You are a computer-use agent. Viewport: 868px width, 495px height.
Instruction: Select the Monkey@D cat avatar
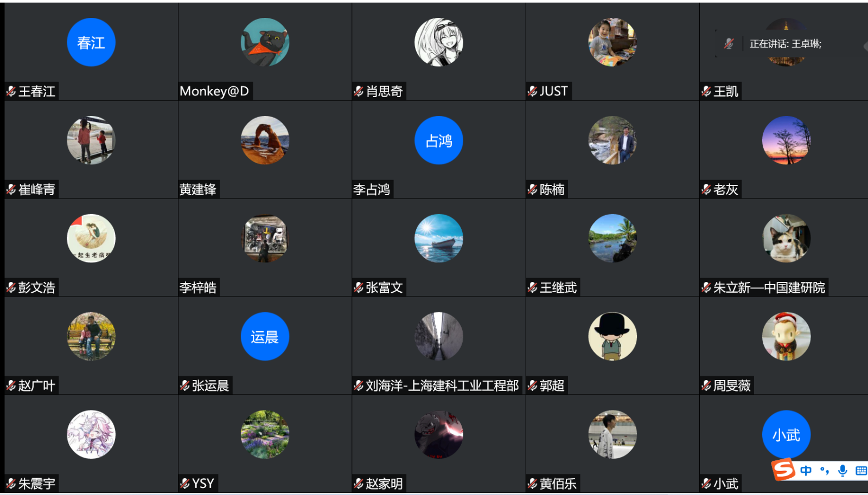(x=265, y=42)
